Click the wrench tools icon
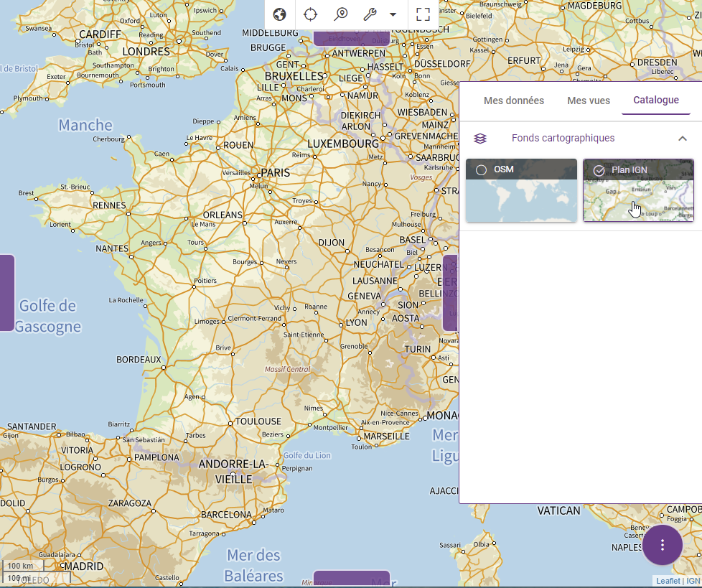 click(x=370, y=14)
